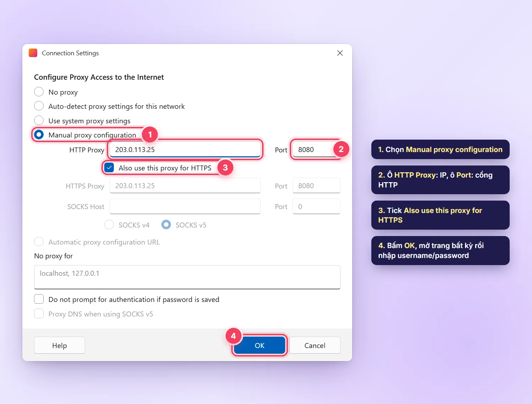The image size is (532, 404).
Task: Choose Automatic proxy configuration URL
Action: [39, 242]
